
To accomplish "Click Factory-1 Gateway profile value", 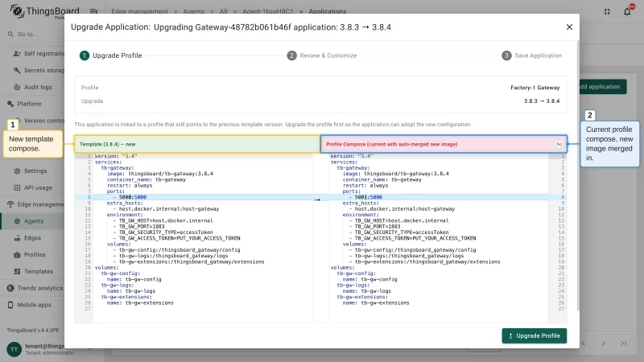I will (535, 88).
